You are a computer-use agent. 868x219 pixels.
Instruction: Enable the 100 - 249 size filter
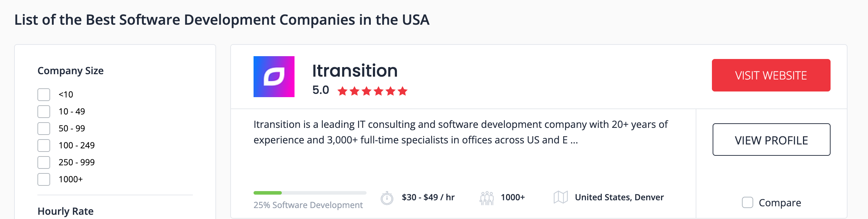point(44,146)
